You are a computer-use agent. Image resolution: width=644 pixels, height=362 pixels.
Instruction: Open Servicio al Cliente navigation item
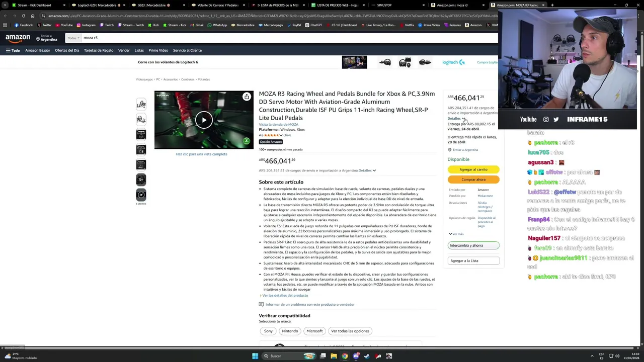coord(187,50)
